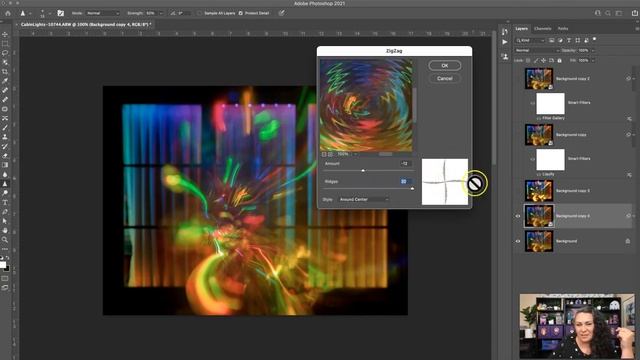Toggle Liquify filter visibility
This screenshot has width=640, height=360.
(538, 174)
